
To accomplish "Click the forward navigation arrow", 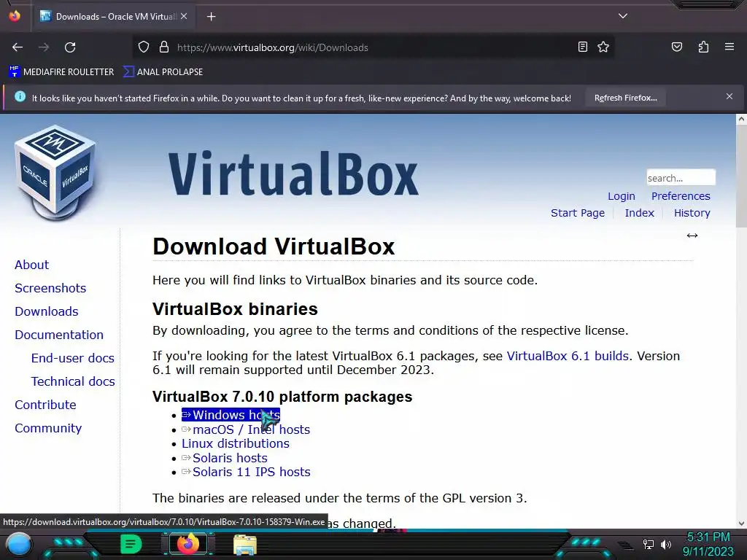I will (x=44, y=47).
